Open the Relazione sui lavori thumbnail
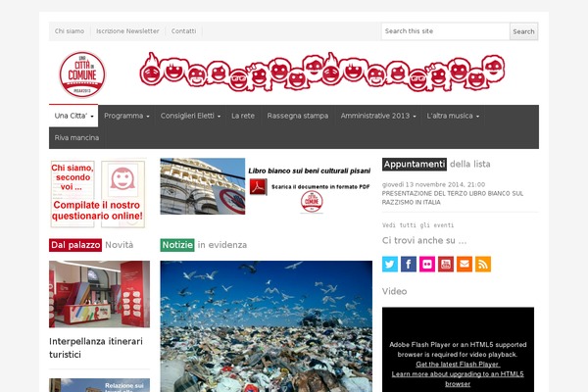 [99, 385]
